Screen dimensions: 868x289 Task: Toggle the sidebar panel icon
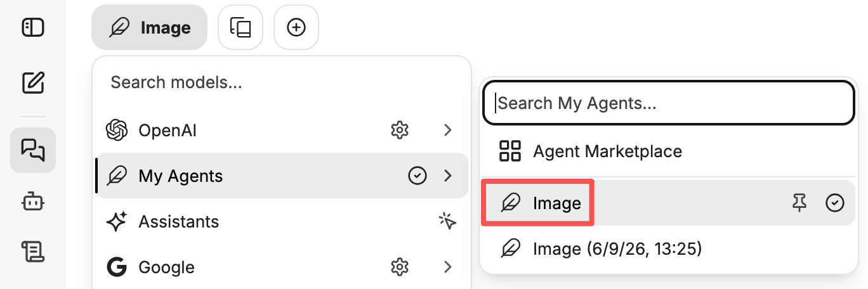coord(33,27)
